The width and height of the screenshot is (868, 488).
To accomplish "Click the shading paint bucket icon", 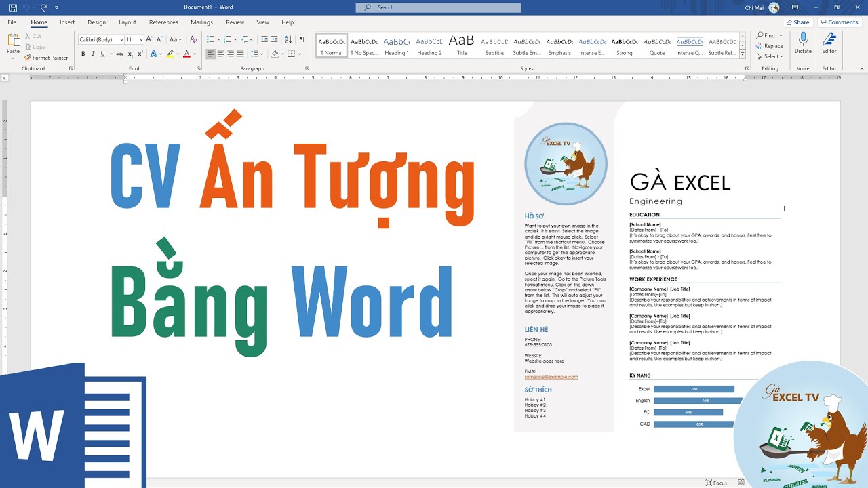I will [x=275, y=54].
